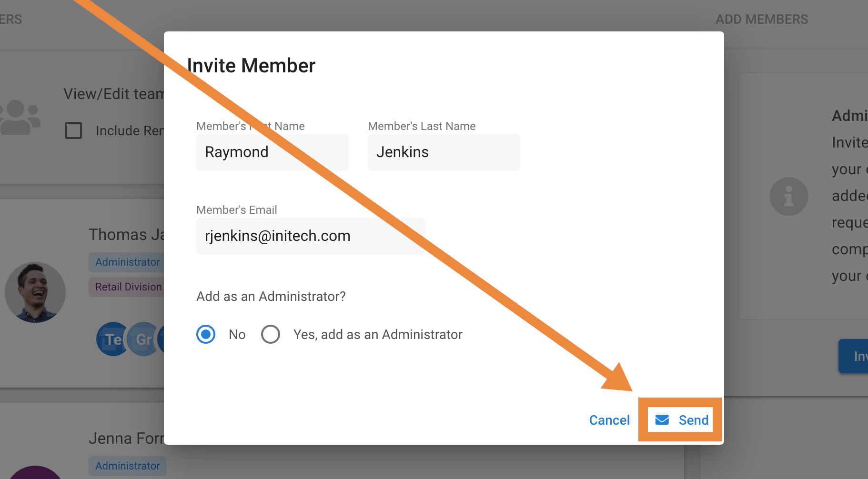868x479 pixels.
Task: Edit the last name field containing Jenkins
Action: 444,152
